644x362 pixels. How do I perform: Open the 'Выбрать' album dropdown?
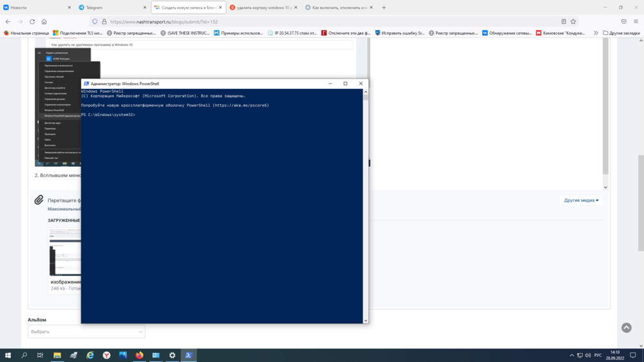86,332
